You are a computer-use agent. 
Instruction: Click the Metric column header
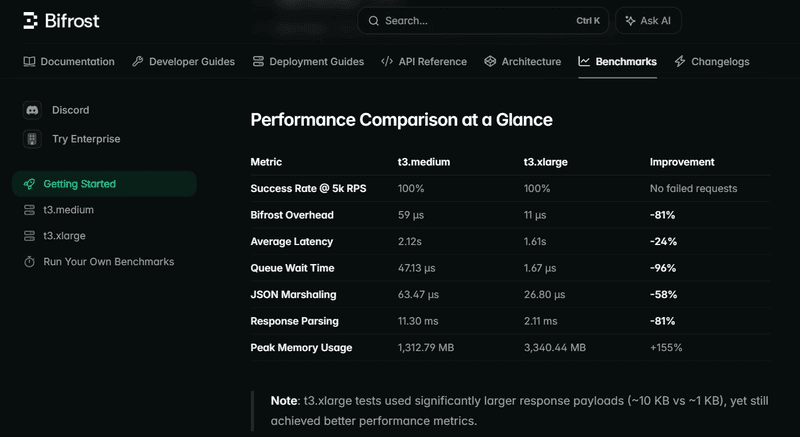[x=266, y=162]
